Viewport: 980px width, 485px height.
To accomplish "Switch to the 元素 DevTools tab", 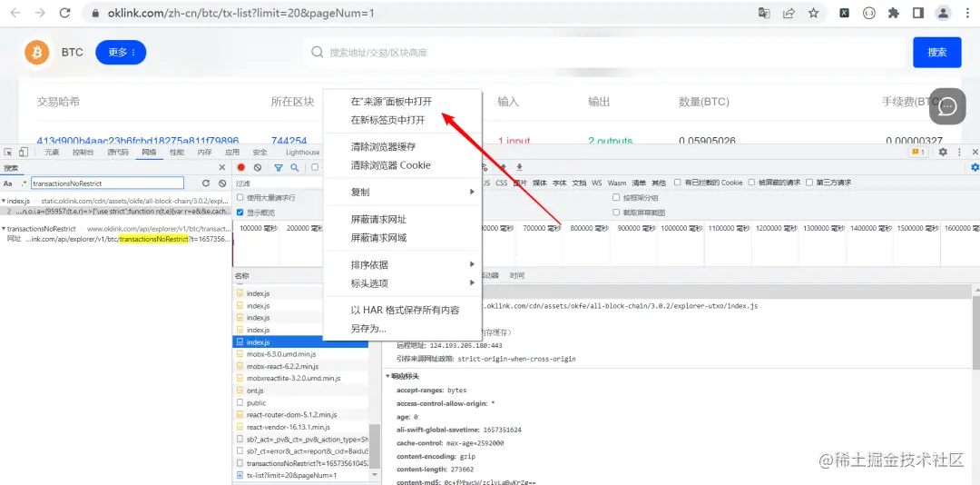I will pos(52,152).
